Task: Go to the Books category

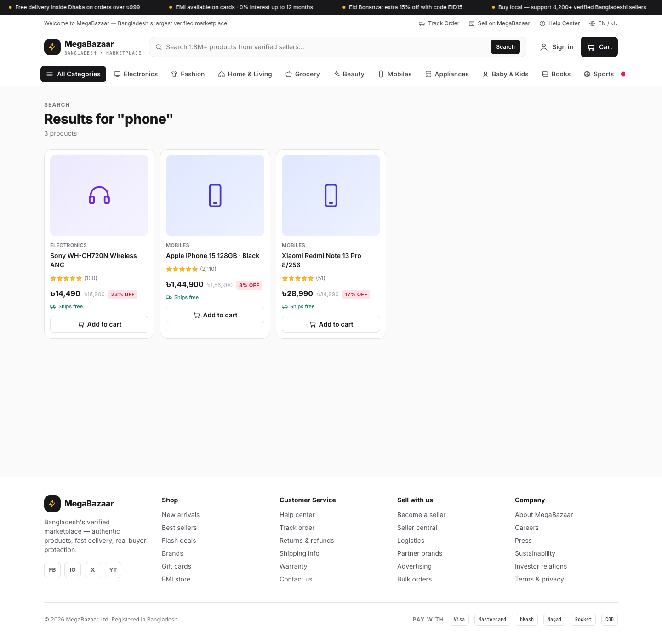Action: pos(556,74)
